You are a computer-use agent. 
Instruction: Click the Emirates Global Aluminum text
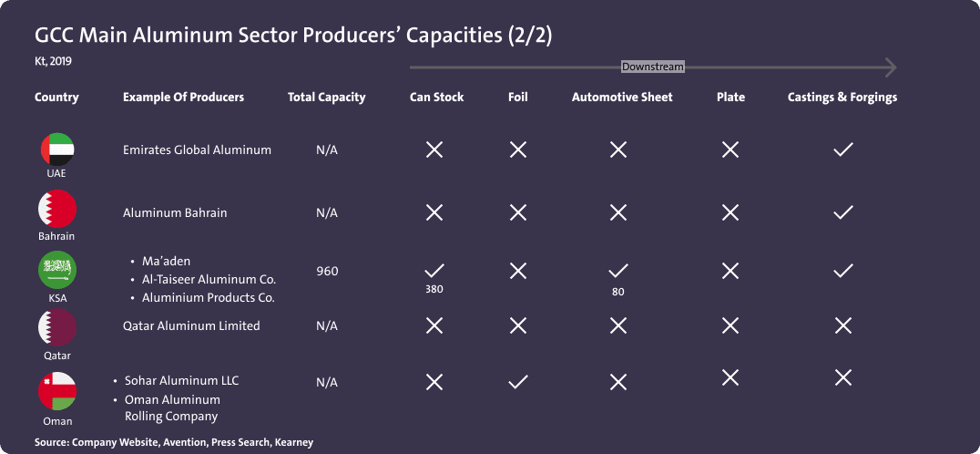point(197,150)
